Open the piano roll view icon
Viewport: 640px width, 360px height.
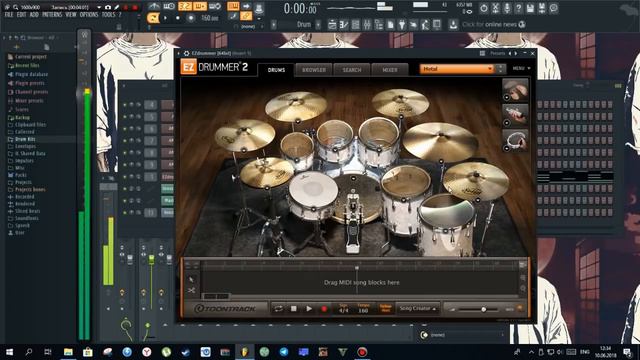point(344,25)
